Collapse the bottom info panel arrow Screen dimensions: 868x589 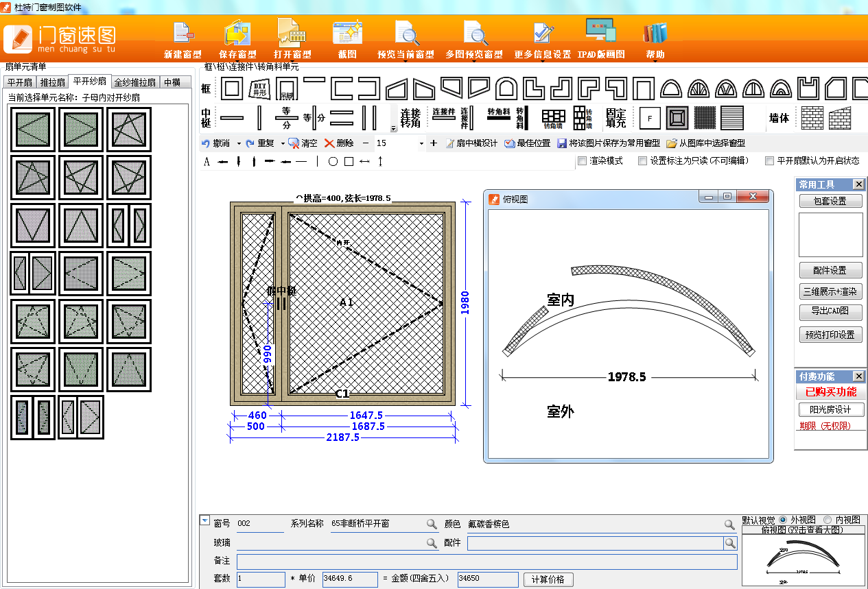[204, 520]
